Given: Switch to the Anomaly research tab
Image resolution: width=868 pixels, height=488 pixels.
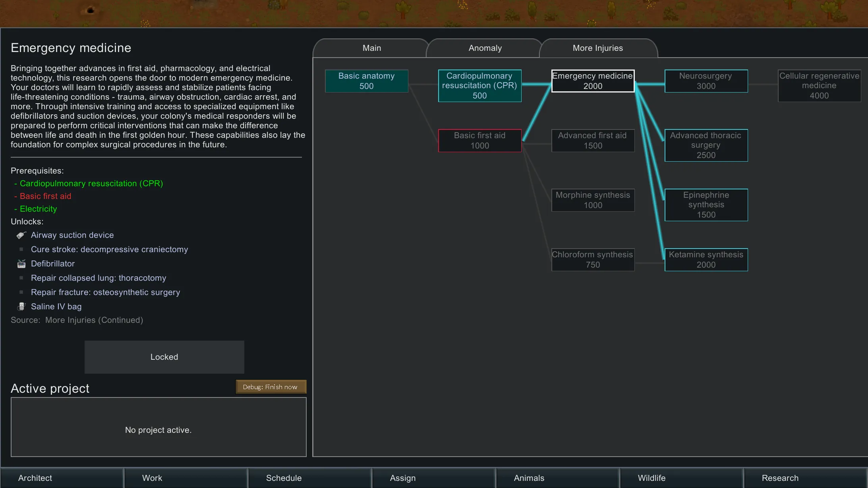Looking at the screenshot, I should [x=485, y=48].
